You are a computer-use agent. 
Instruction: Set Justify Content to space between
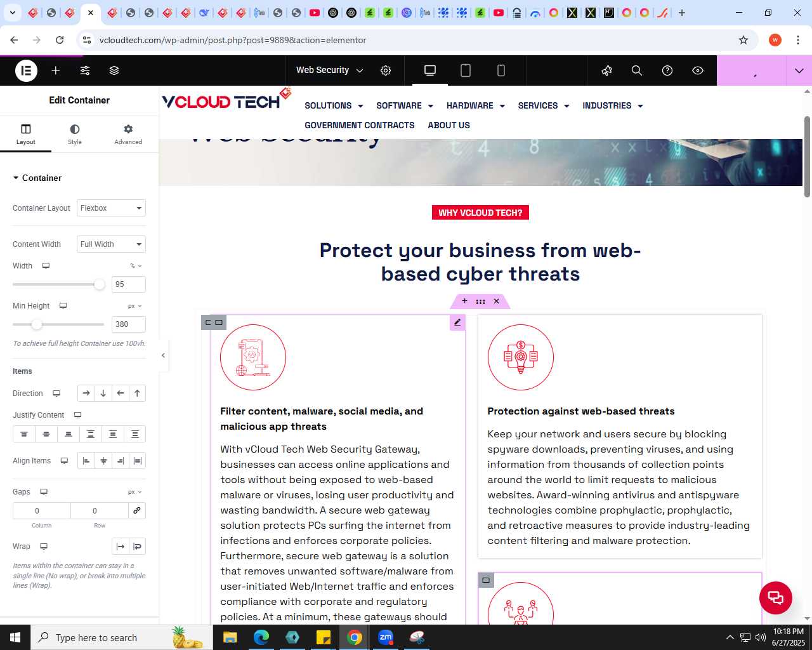(91, 434)
